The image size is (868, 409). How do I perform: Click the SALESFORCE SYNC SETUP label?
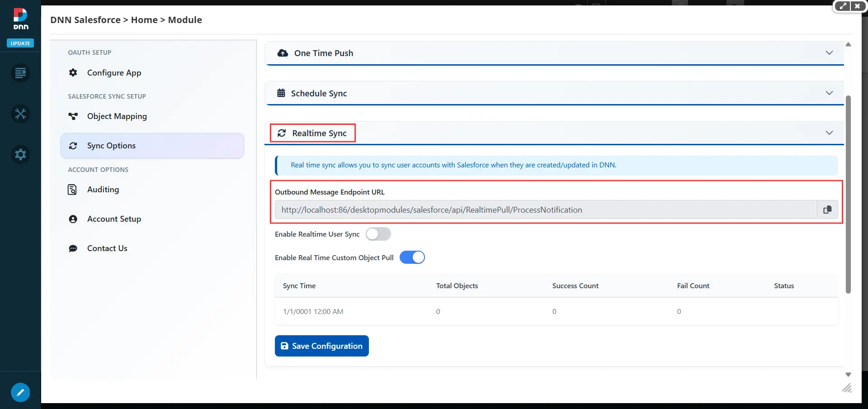(107, 96)
